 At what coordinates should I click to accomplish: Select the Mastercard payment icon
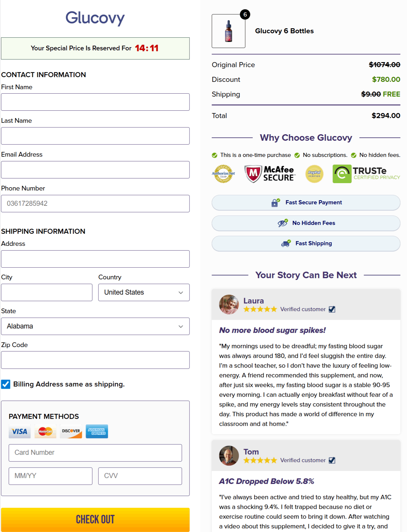pos(45,431)
